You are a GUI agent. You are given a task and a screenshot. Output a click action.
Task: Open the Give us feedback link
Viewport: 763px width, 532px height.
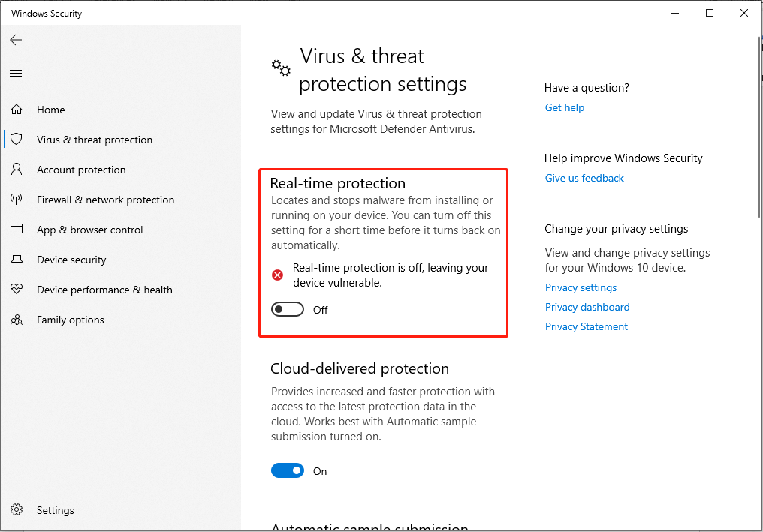pos(584,178)
